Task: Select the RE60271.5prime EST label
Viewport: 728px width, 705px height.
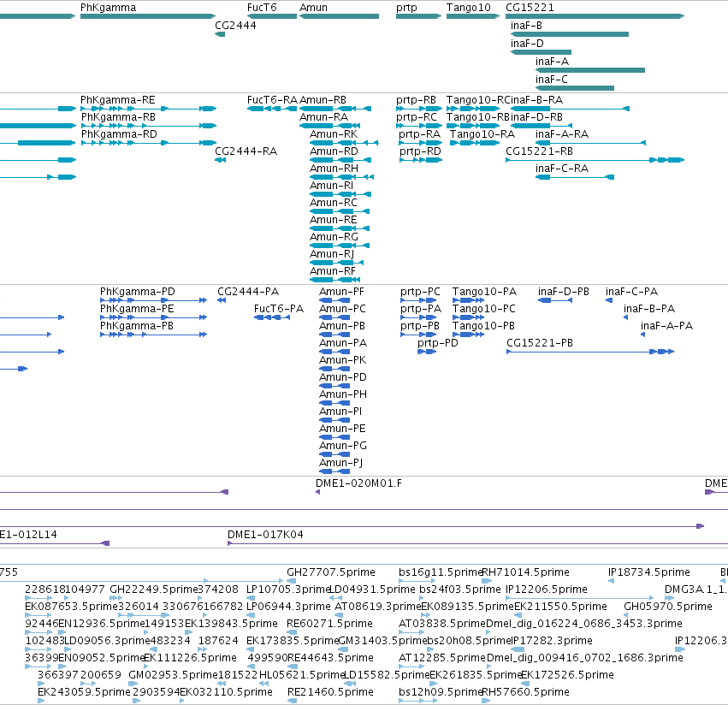Action: click(x=329, y=624)
